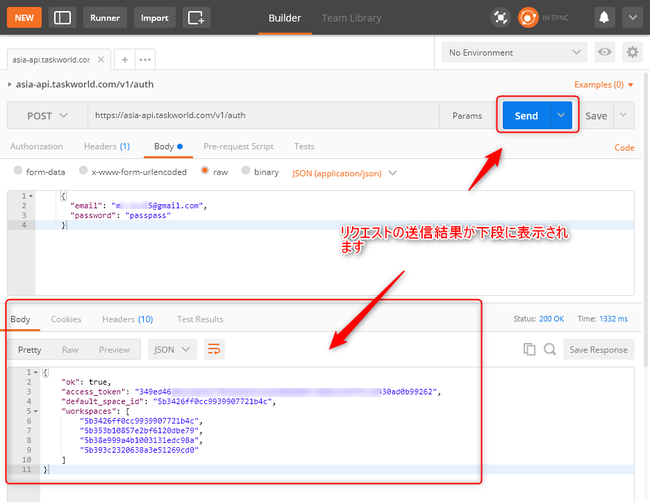650x502 pixels.
Task: Toggle the line wrap icon
Action: (x=214, y=349)
